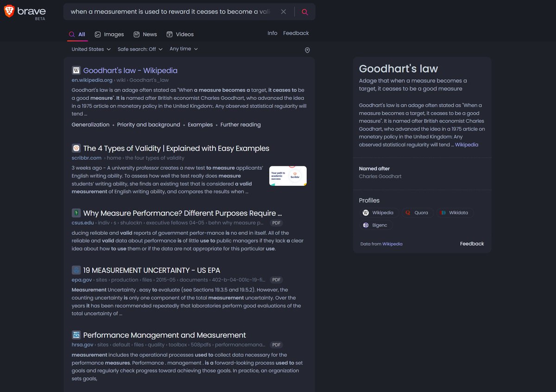This screenshot has width=556, height=392.
Task: Click the Brave lion logo
Action: coord(9,11)
